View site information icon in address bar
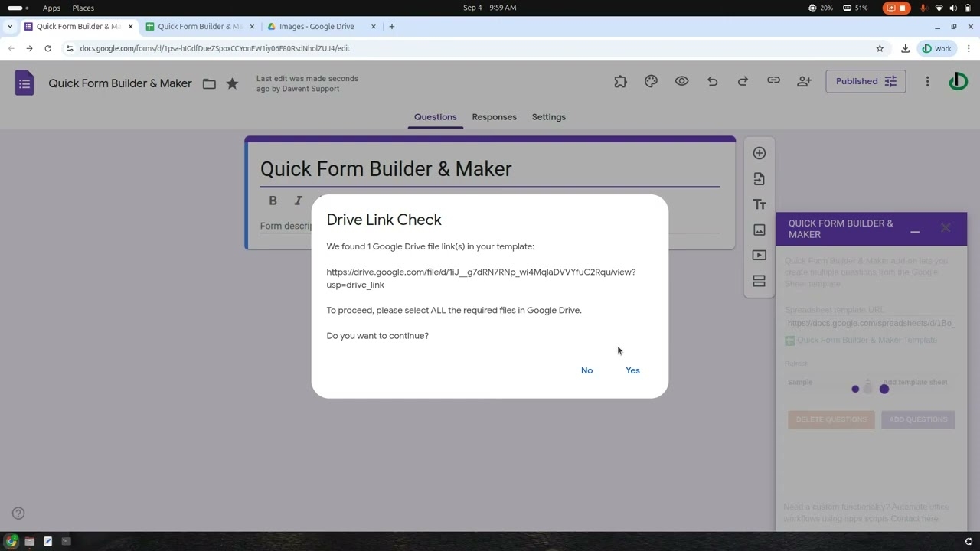This screenshot has width=980, height=551. (x=70, y=48)
